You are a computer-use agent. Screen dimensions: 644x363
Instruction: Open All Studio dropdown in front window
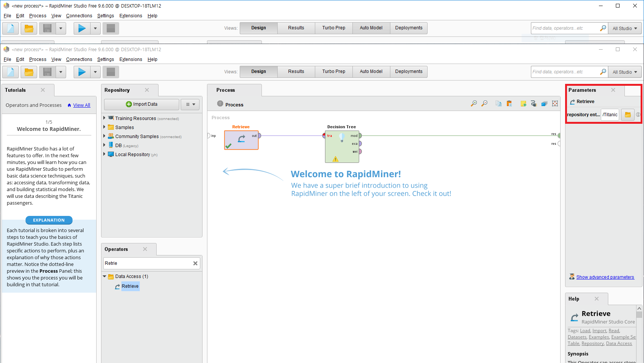coord(625,72)
